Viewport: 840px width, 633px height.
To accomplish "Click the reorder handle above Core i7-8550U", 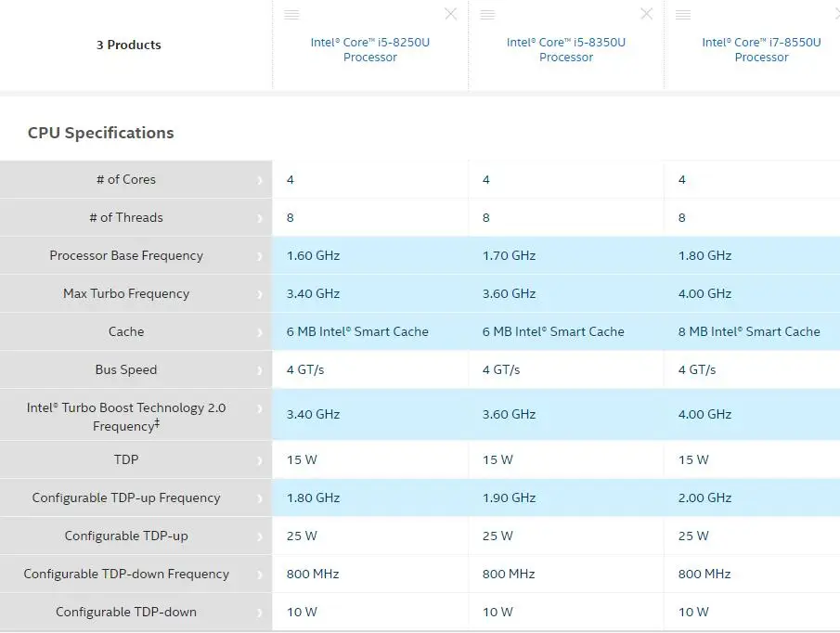I will point(683,15).
